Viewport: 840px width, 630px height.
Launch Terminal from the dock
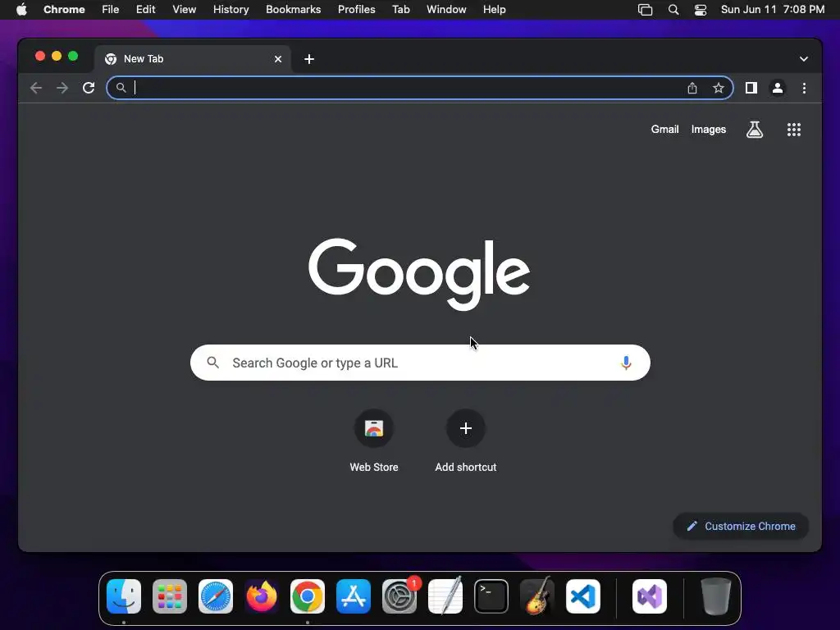tap(491, 596)
